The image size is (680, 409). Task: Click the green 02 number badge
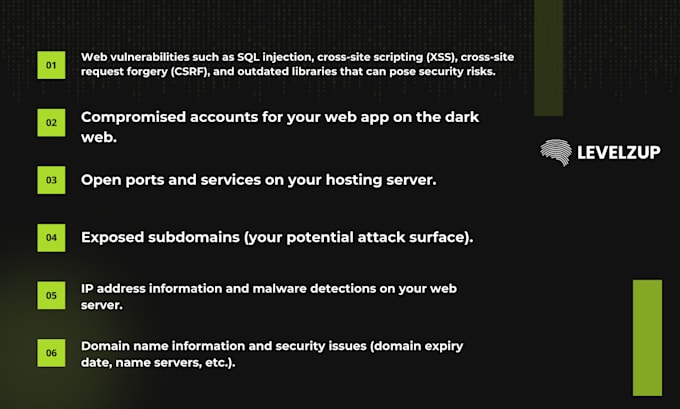coord(51,123)
